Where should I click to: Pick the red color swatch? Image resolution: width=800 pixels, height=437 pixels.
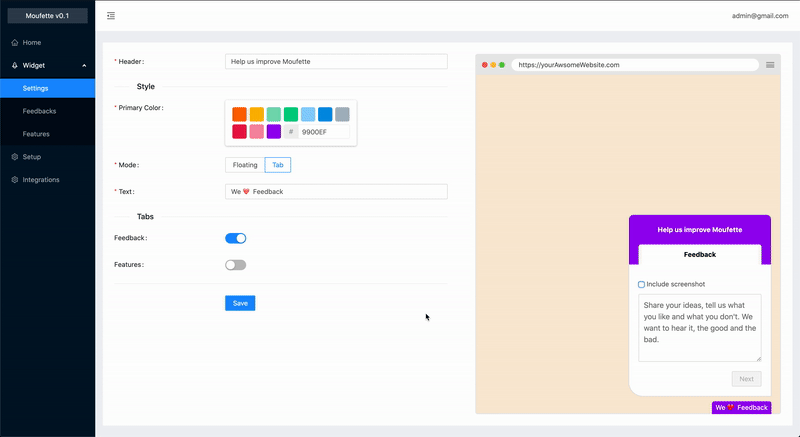[239, 132]
